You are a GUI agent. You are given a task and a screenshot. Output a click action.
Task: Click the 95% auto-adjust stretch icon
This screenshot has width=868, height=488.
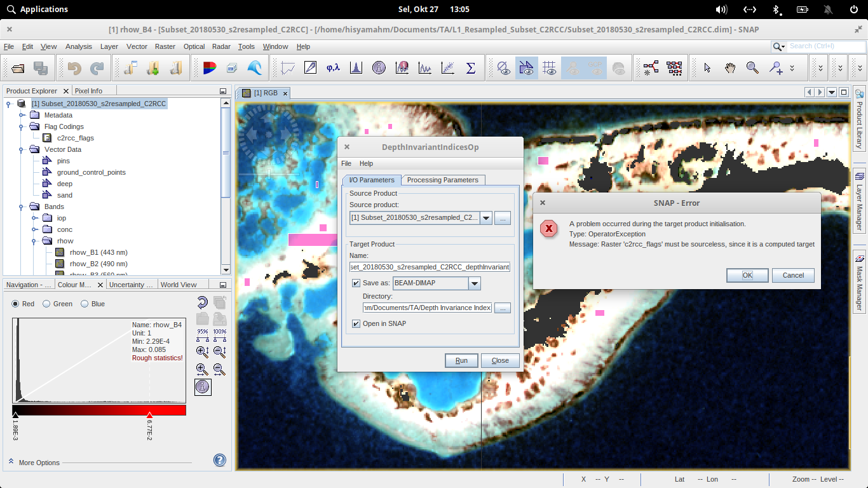[x=203, y=335]
